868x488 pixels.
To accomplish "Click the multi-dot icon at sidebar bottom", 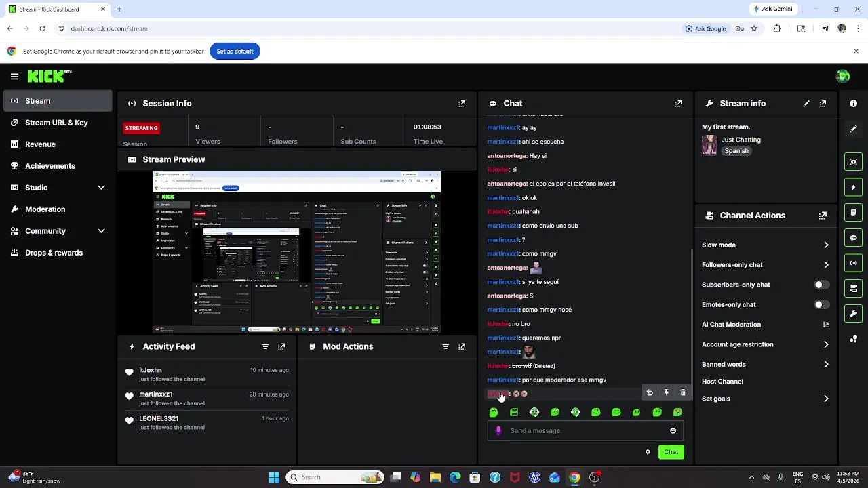I will [x=853, y=339].
